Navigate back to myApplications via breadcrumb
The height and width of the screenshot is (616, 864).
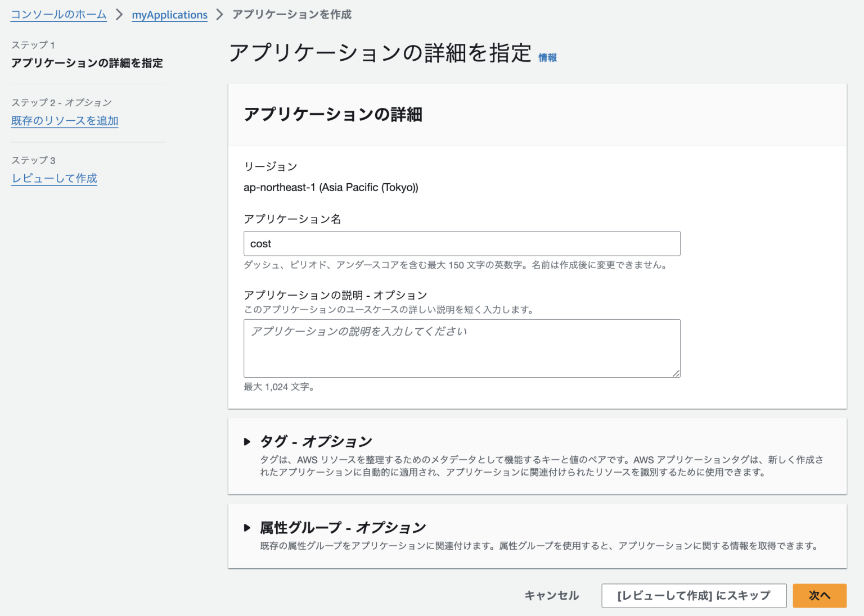tap(169, 15)
